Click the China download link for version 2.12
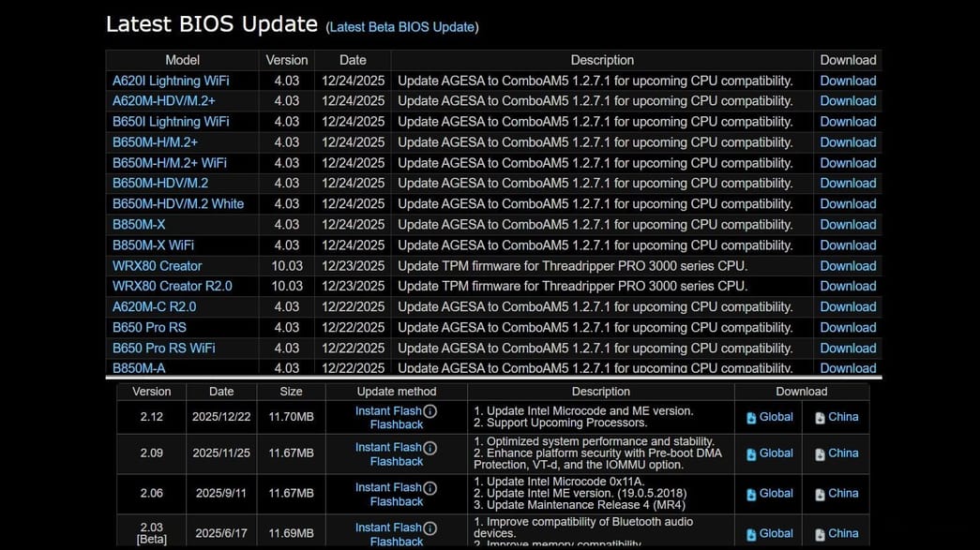 840,416
